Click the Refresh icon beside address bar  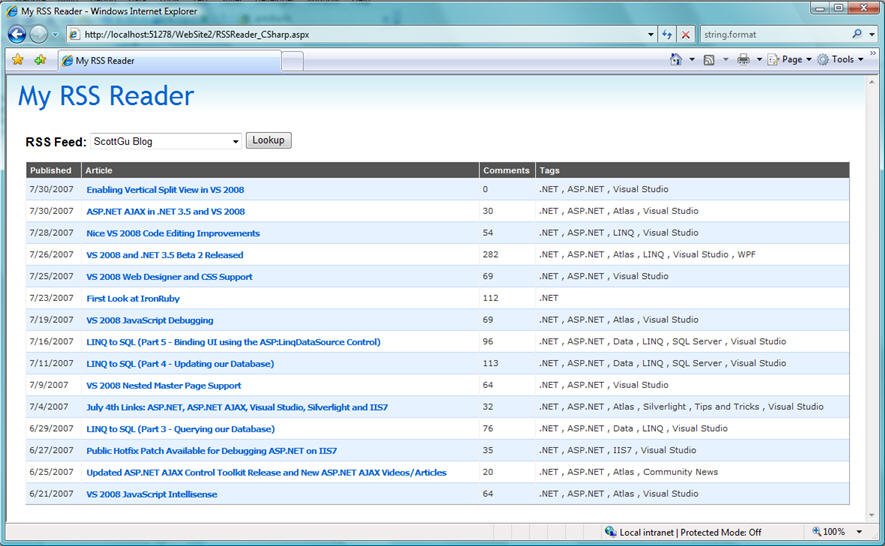pos(667,34)
